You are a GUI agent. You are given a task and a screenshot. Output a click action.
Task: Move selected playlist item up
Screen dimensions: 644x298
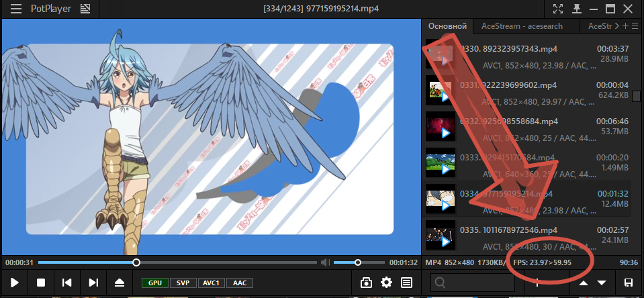[x=584, y=283]
